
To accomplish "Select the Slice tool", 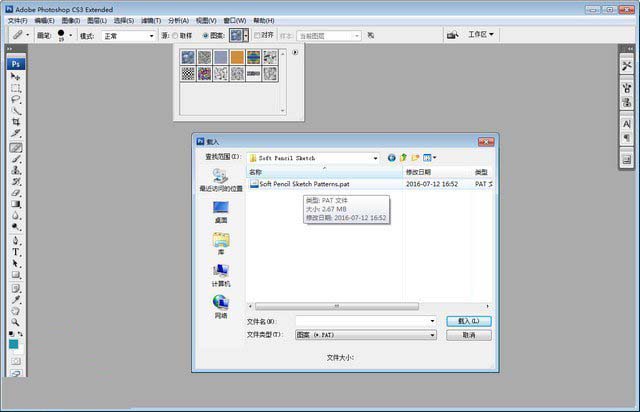I will pos(16,133).
